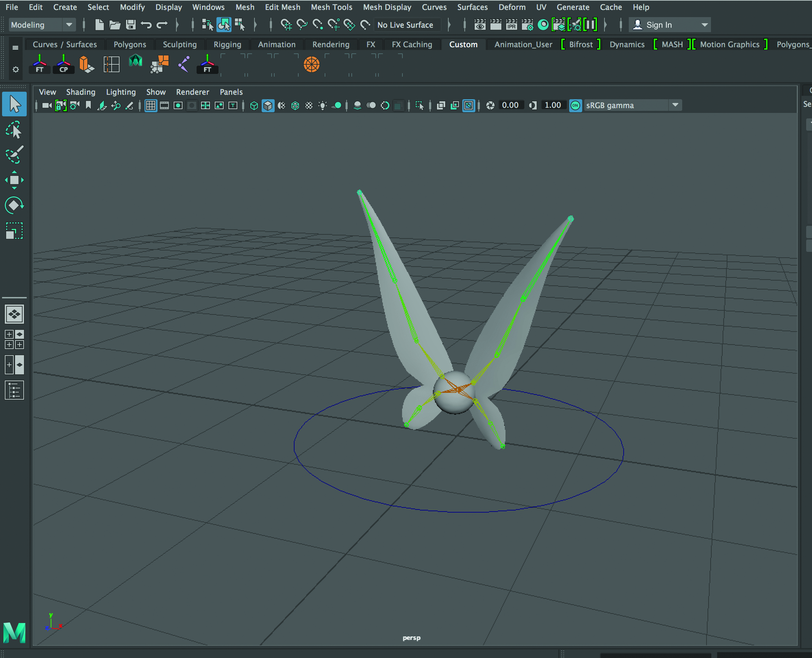Click the Save scene icon
The height and width of the screenshot is (658, 812).
coord(131,25)
